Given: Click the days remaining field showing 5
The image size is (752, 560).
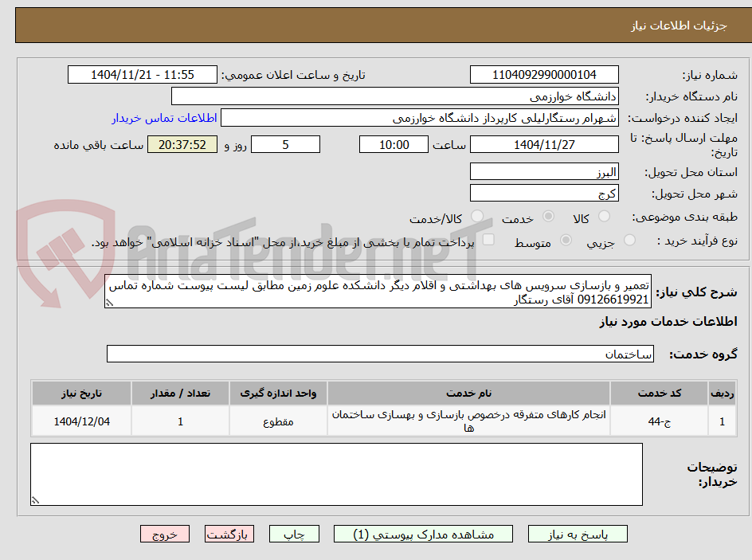Looking at the screenshot, I should pos(285,144).
